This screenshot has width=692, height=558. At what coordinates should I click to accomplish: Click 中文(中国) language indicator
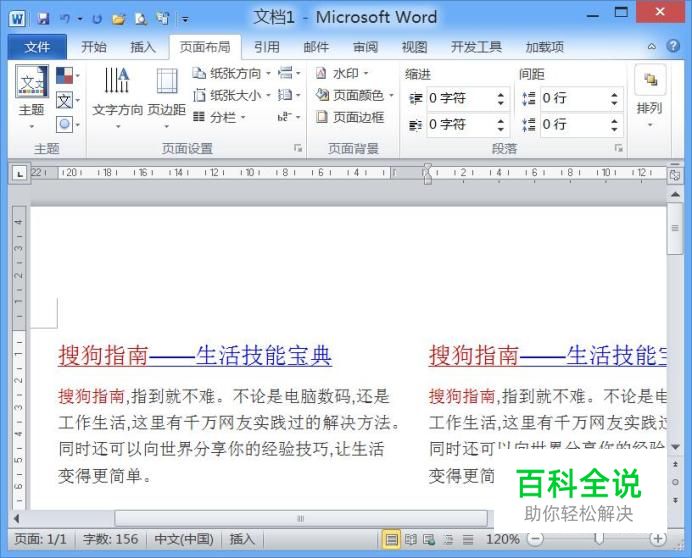[184, 539]
